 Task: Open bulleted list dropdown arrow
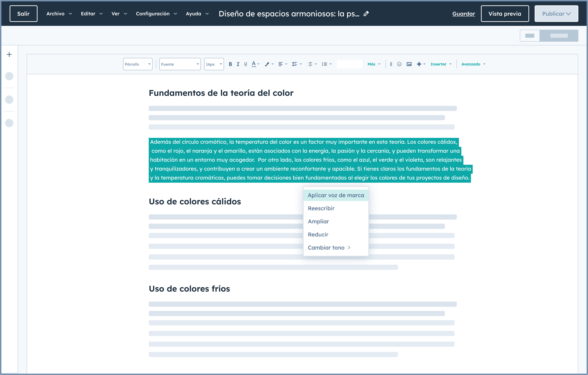pos(301,64)
